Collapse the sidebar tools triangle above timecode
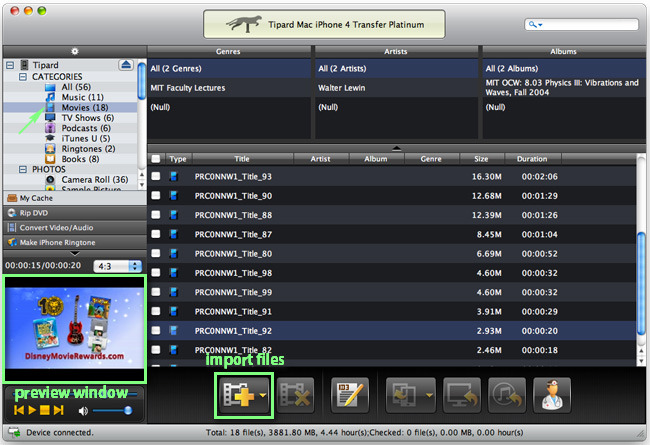Image resolution: width=650 pixels, height=445 pixels. pos(75,253)
